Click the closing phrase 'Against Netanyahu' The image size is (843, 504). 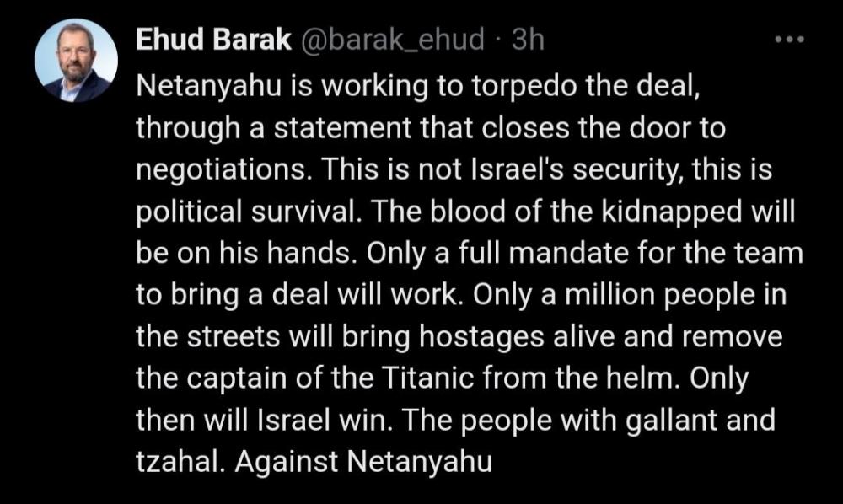click(x=362, y=462)
